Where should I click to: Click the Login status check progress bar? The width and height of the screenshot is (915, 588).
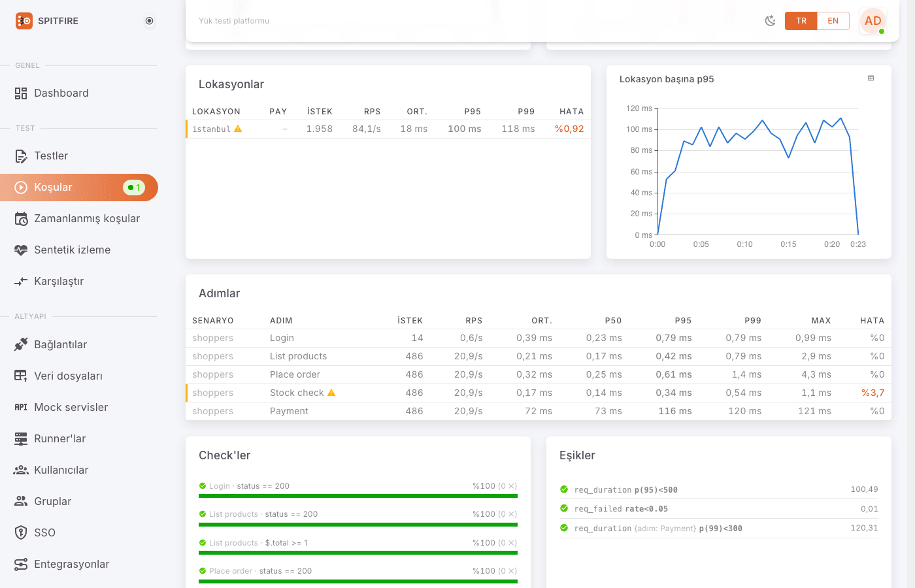pos(358,496)
